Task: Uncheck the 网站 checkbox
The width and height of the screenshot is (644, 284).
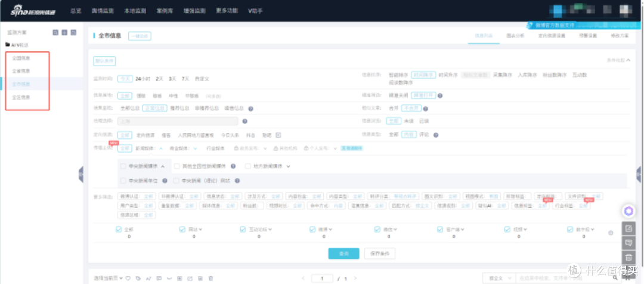Action: 182,229
